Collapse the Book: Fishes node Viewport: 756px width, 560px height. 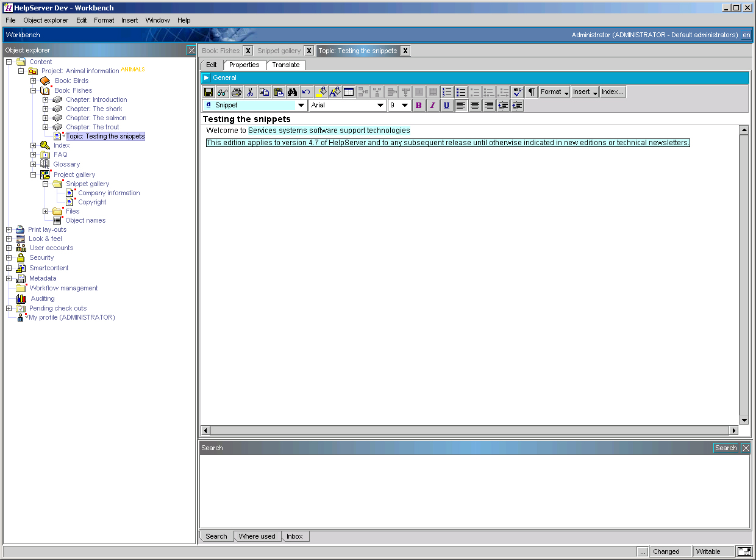pos(33,90)
